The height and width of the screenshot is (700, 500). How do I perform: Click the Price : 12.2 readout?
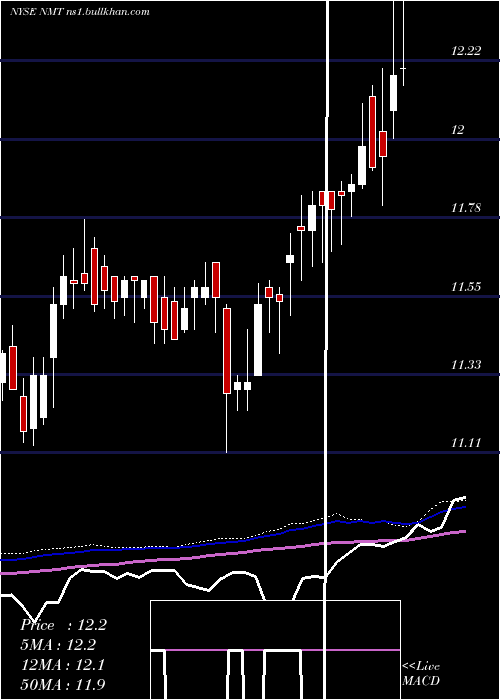63,625
